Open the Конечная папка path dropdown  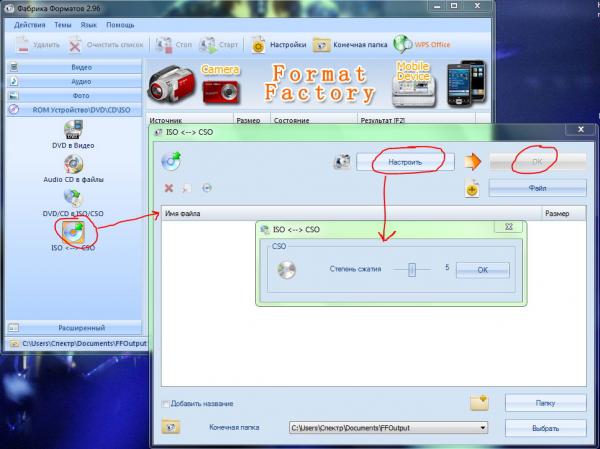pos(483,427)
